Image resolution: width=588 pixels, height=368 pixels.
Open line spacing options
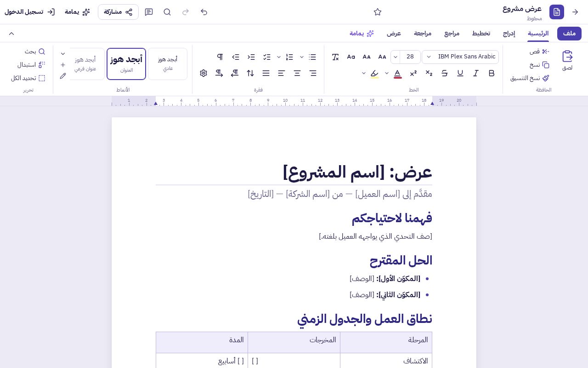tap(250, 73)
